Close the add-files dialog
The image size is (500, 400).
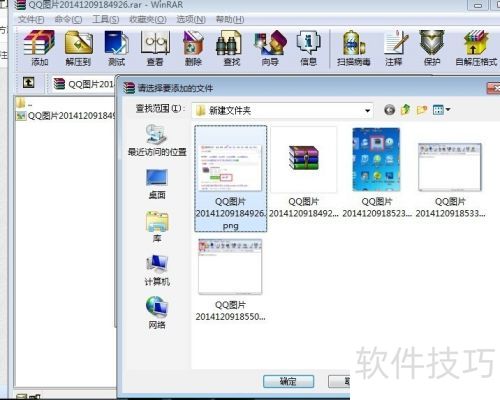point(494,88)
